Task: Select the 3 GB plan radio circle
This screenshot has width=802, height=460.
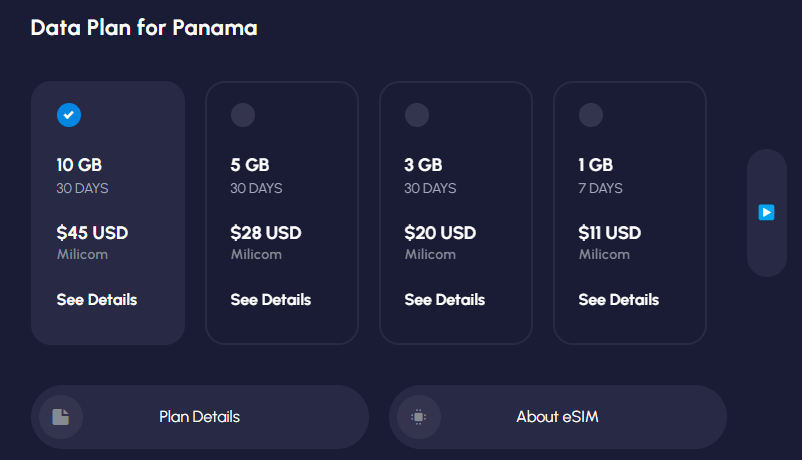Action: [x=417, y=115]
